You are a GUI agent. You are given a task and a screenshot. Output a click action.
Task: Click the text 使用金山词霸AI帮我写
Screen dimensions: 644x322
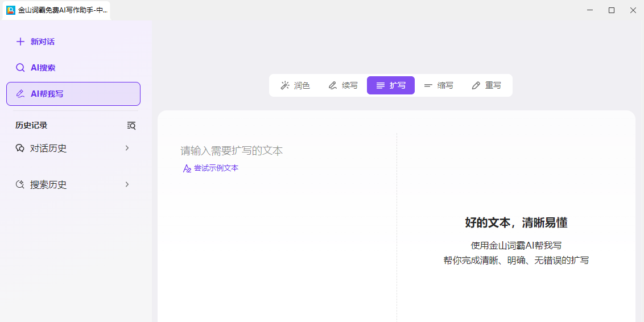(516, 246)
